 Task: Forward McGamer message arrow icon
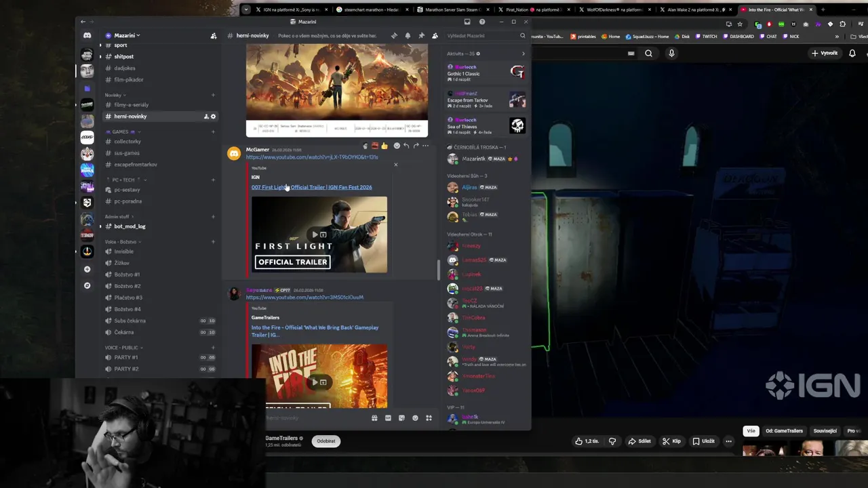[416, 146]
